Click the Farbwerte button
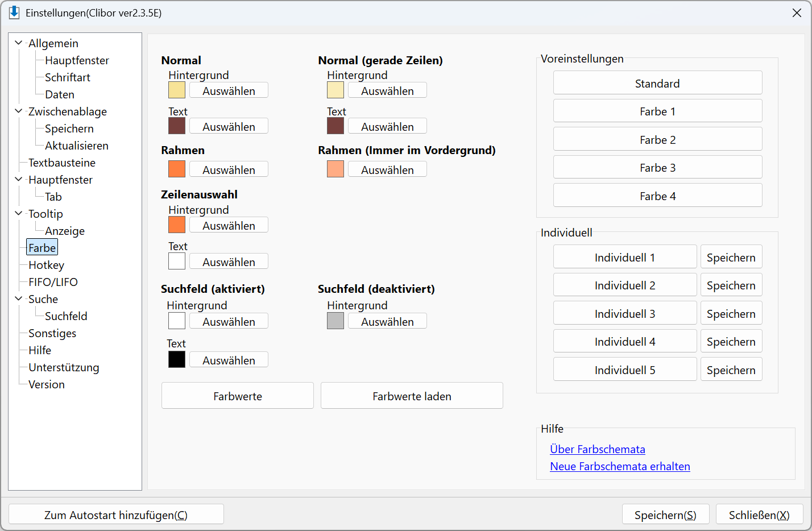The width and height of the screenshot is (812, 531). (238, 396)
